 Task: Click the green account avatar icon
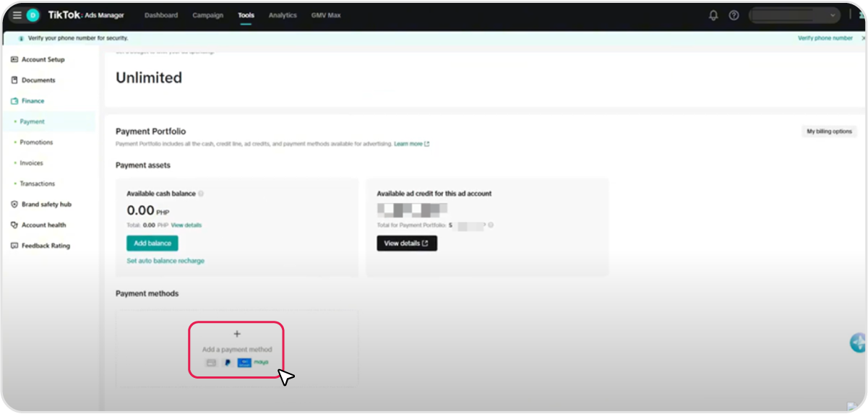click(33, 15)
